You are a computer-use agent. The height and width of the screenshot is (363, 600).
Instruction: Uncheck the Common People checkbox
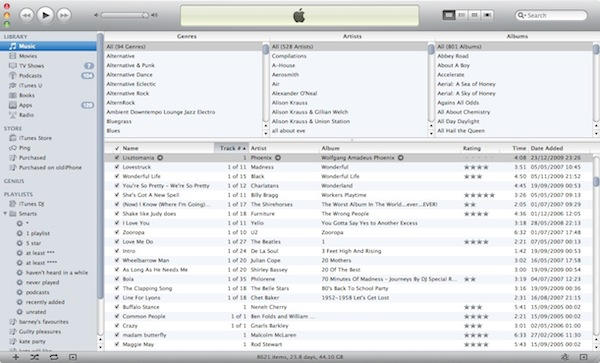point(117,316)
